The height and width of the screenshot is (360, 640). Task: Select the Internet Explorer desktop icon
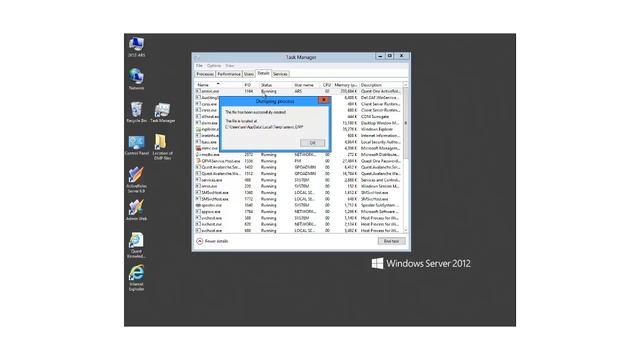click(x=136, y=278)
